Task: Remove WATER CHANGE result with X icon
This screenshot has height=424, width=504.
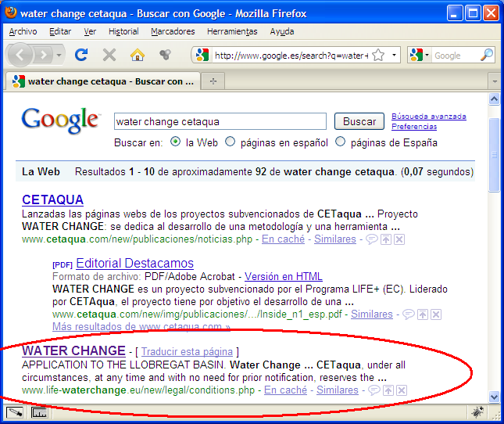Action: 402,390
